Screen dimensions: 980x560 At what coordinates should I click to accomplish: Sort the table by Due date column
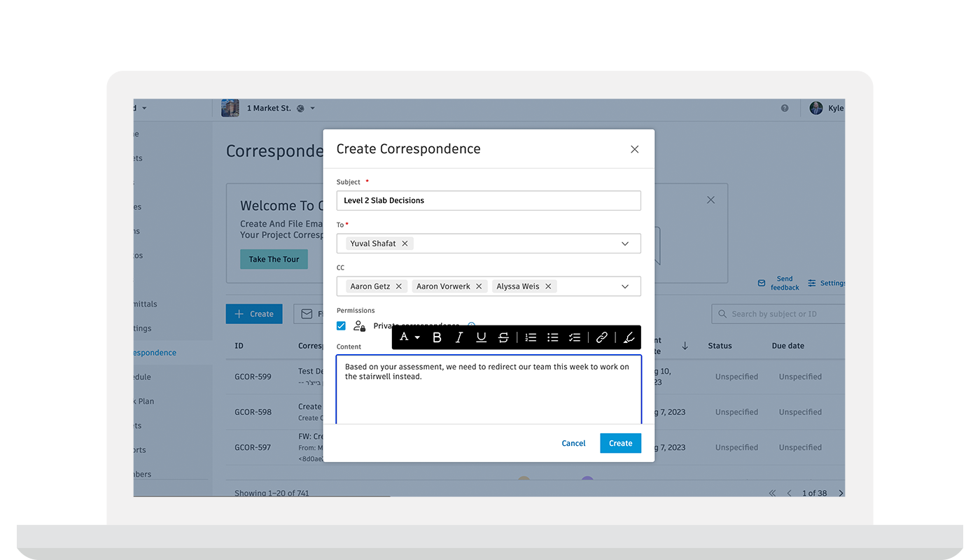pos(788,346)
